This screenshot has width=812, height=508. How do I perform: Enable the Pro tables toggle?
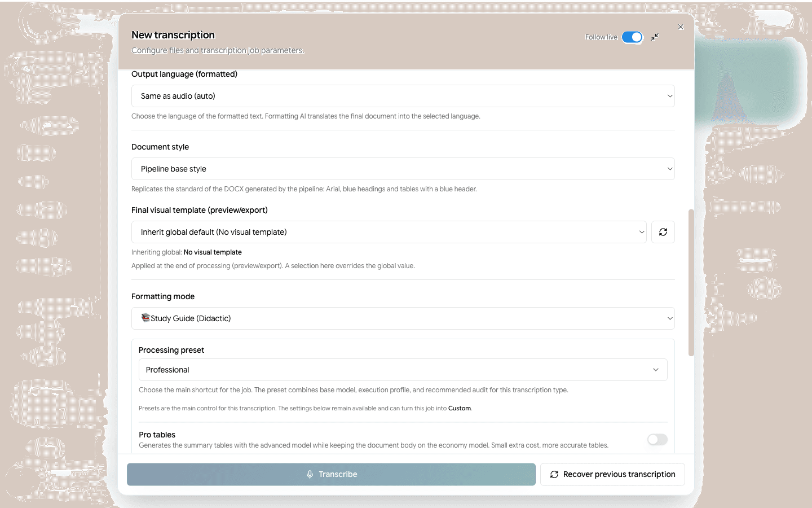tap(657, 440)
